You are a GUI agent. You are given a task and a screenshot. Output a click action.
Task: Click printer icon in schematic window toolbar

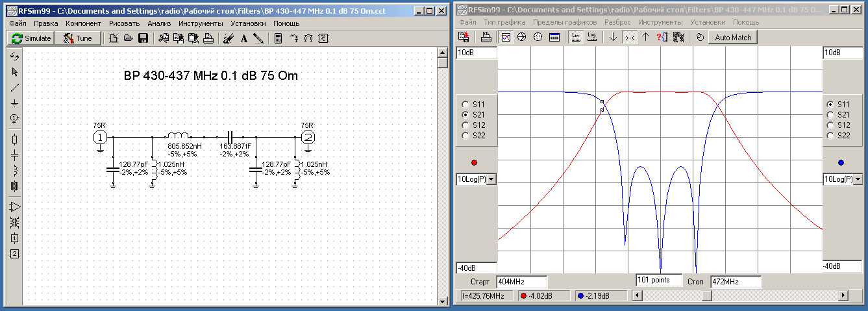(x=208, y=38)
